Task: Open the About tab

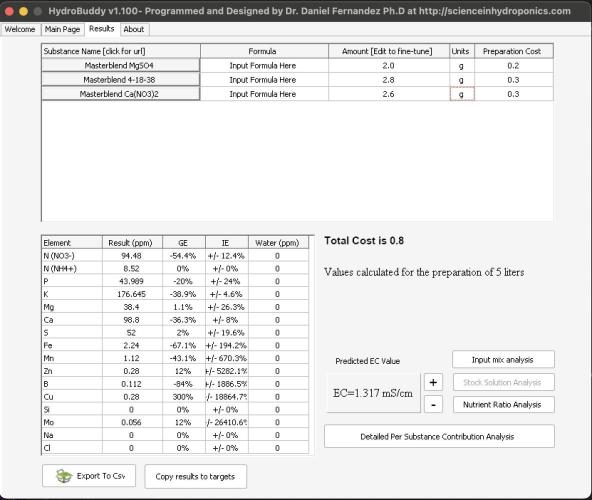Action: (x=134, y=29)
